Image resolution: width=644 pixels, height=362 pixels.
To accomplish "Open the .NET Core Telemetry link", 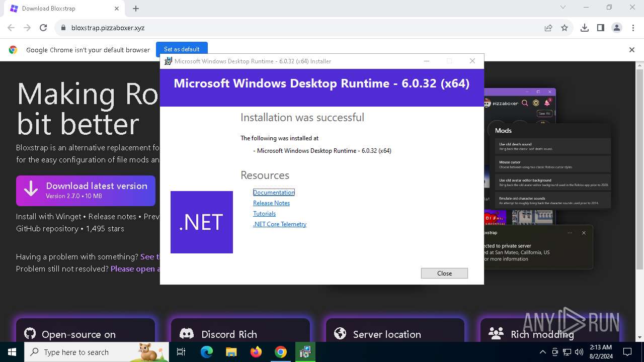I will [280, 224].
